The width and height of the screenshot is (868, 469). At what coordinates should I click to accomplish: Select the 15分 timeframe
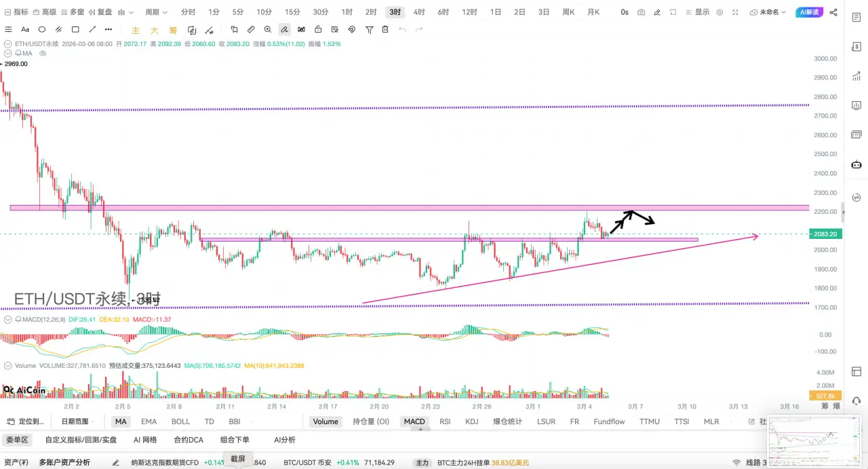click(x=292, y=12)
